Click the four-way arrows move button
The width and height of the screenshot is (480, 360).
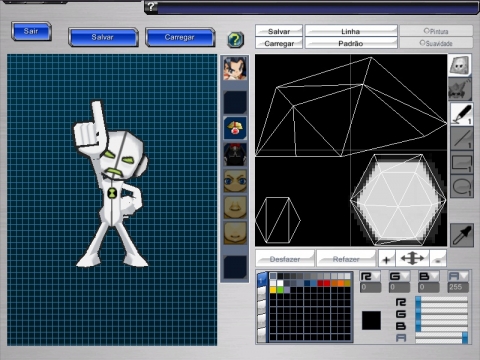[x=412, y=259]
